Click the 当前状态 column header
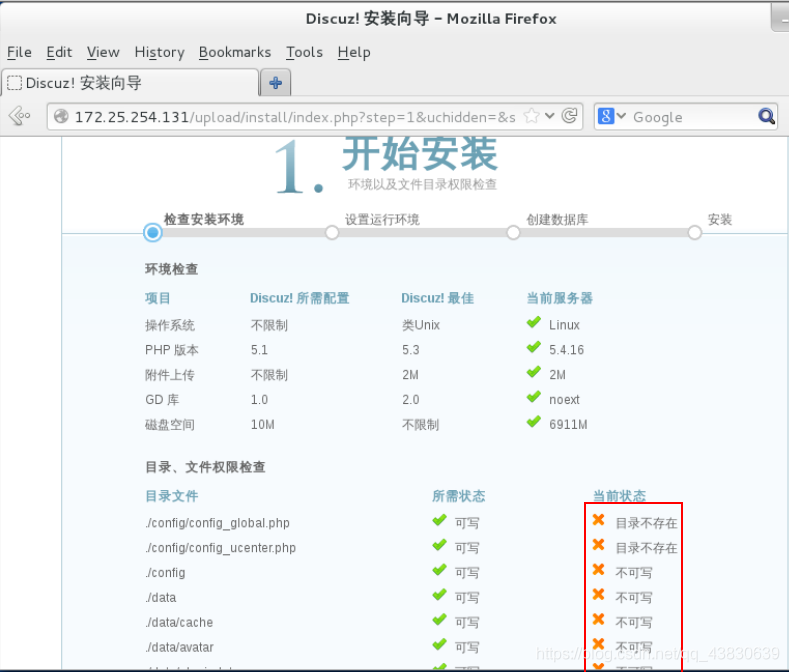 (619, 495)
